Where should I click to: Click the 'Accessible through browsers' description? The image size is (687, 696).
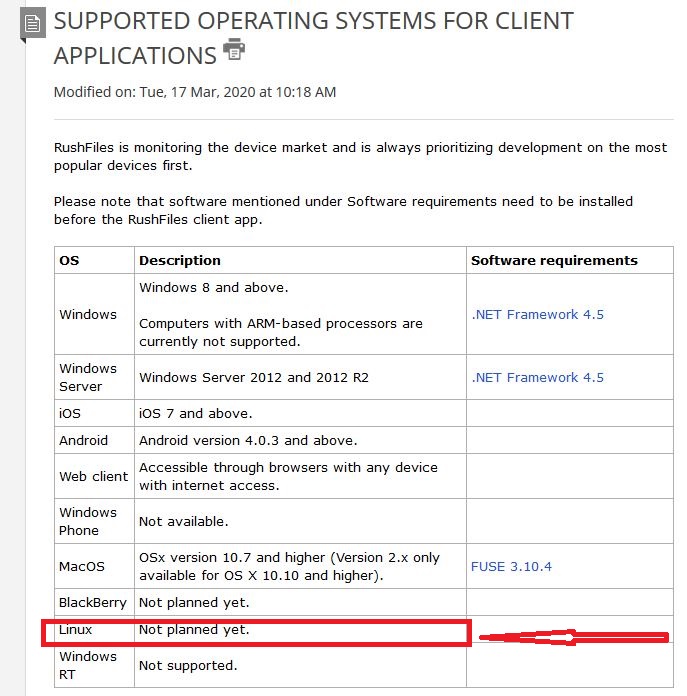click(x=288, y=476)
